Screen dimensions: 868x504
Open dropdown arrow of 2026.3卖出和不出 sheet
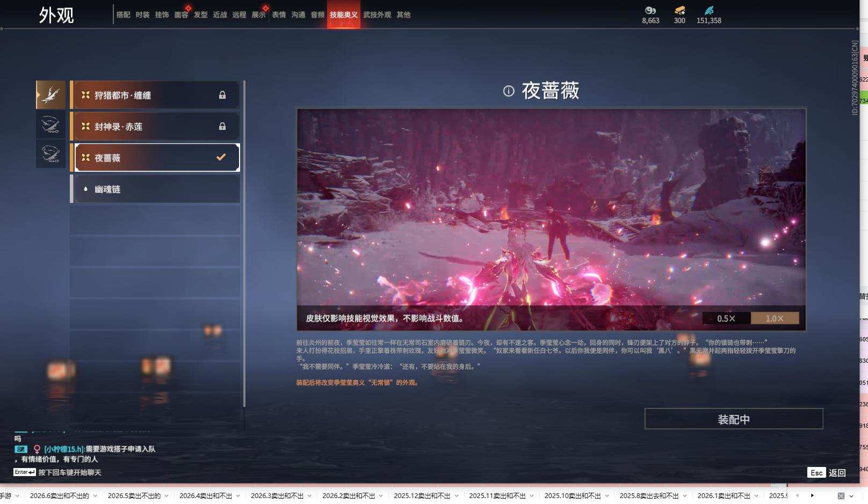pyautogui.click(x=309, y=496)
